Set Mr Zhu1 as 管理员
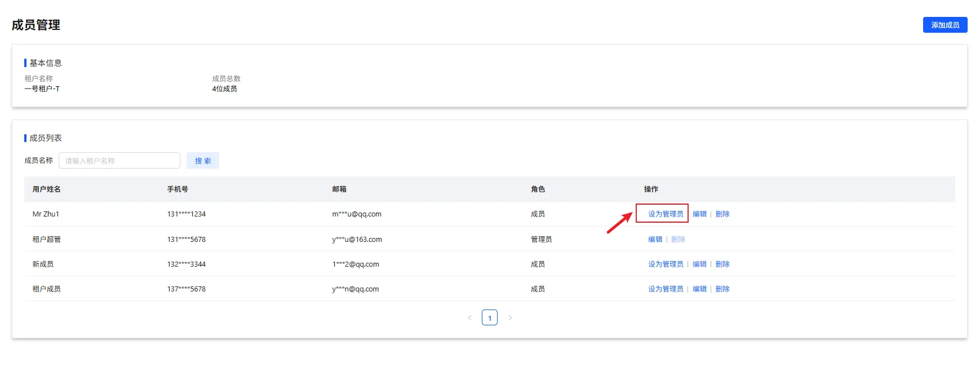 tap(666, 214)
